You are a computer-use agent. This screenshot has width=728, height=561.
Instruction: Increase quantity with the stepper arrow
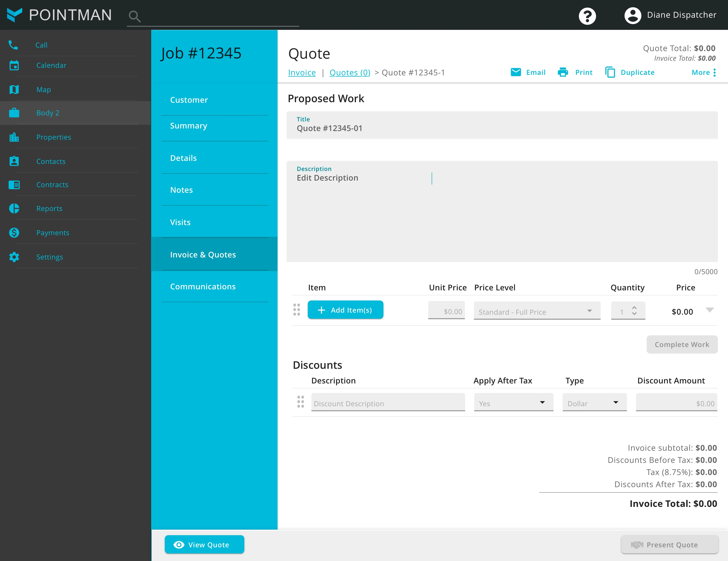634,308
